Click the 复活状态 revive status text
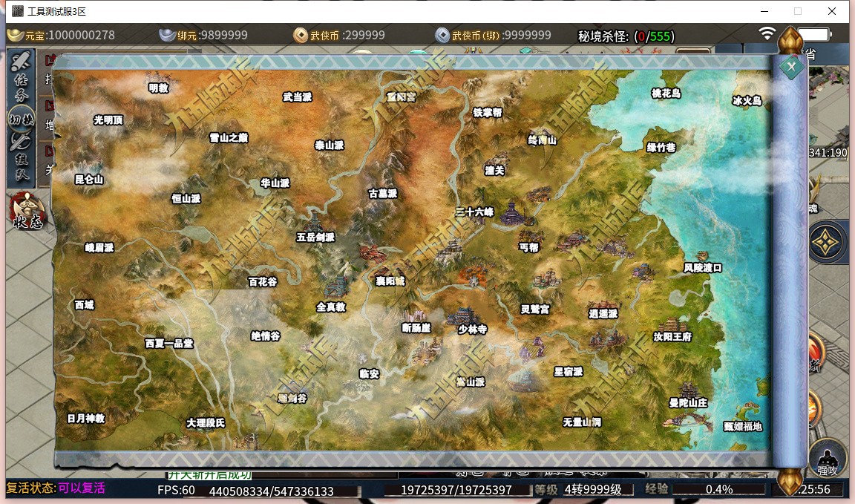The width and height of the screenshot is (855, 504). tap(55, 488)
